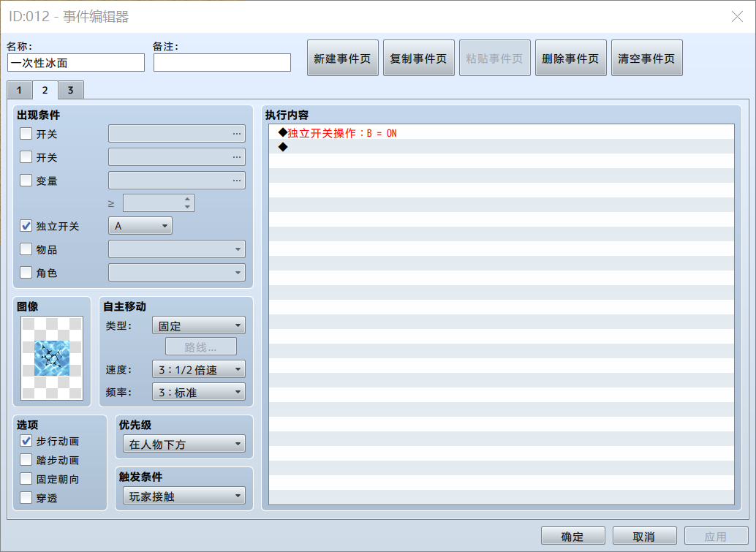This screenshot has height=552, width=756.
Task: Open the 角色 dropdown
Action: pyautogui.click(x=177, y=273)
